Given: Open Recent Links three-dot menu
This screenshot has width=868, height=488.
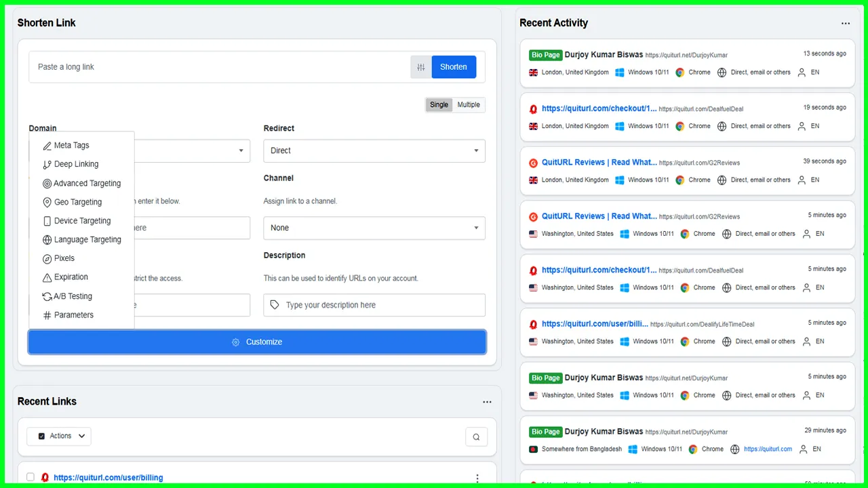Looking at the screenshot, I should point(487,402).
